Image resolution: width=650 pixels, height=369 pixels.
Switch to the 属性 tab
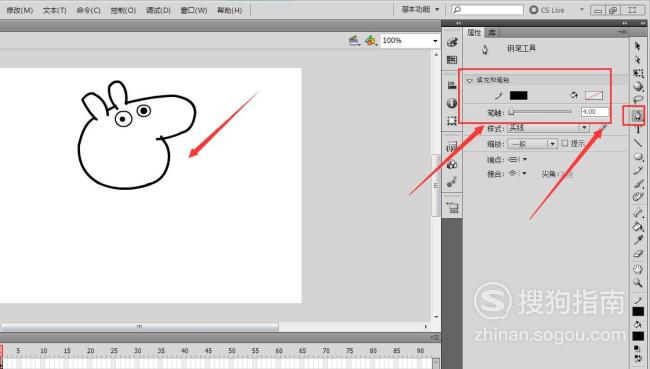474,32
